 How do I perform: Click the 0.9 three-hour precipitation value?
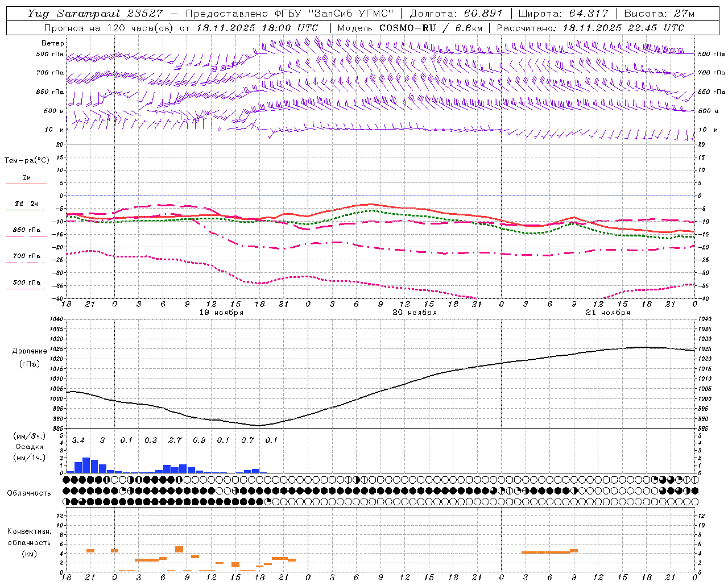(199, 440)
